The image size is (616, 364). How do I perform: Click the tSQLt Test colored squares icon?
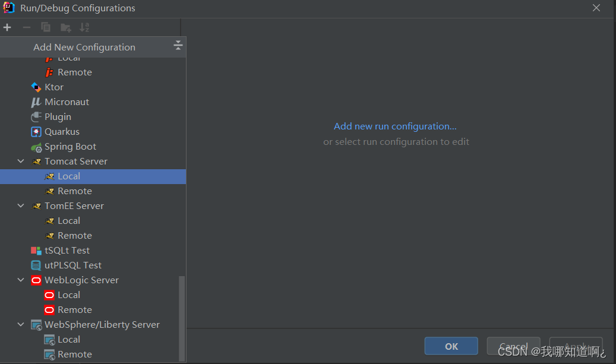pos(36,251)
